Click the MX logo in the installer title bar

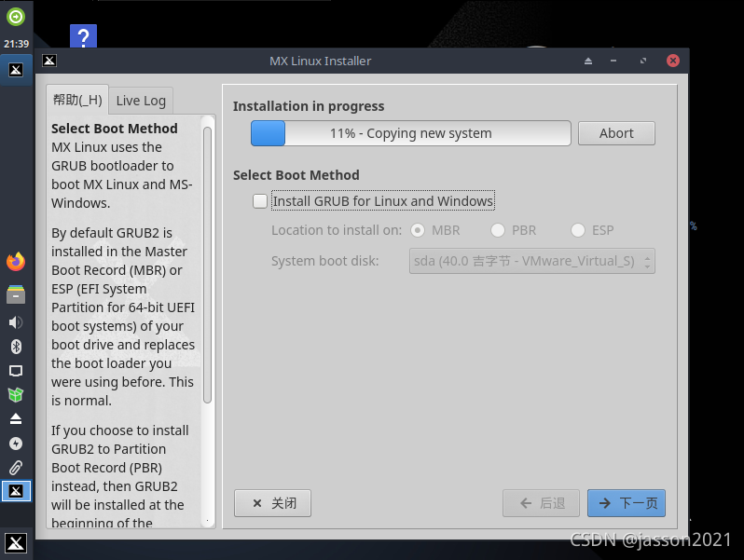[x=49, y=61]
